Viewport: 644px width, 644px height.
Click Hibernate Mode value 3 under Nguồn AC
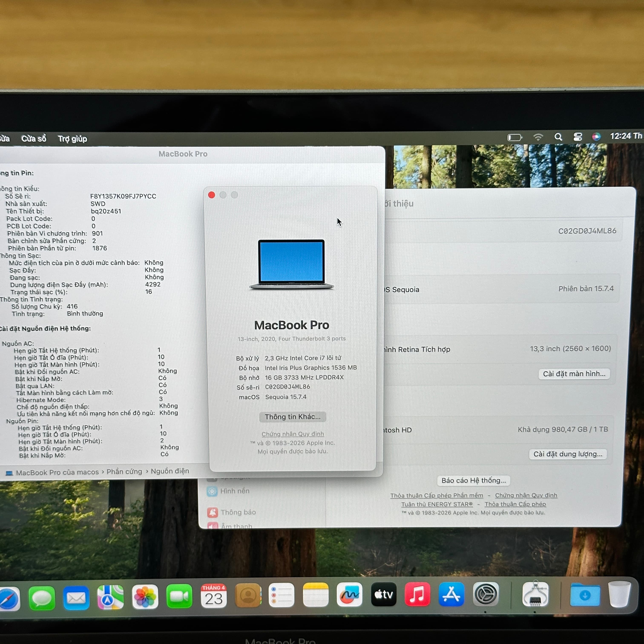(161, 399)
